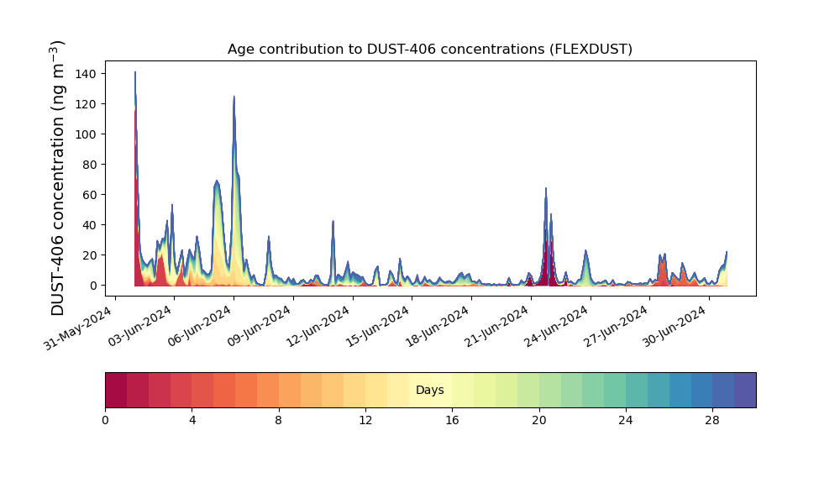Click the 80 tick label on y-axis
840x504 pixels.
[90, 165]
